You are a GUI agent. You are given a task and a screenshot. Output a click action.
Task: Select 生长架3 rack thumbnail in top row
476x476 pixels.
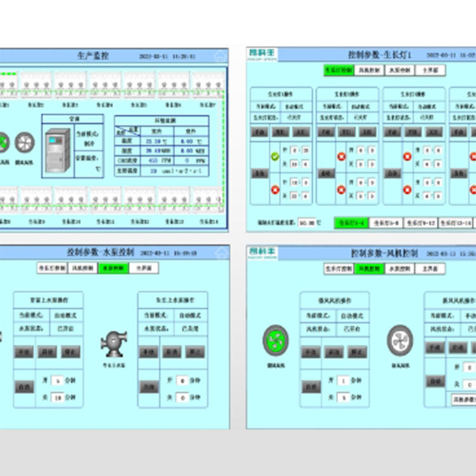point(70,84)
